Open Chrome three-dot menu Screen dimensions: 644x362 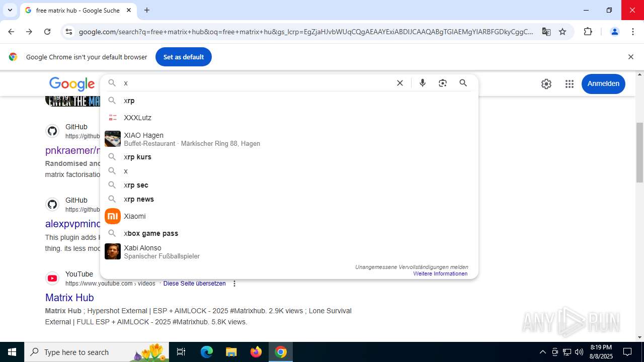click(633, 32)
